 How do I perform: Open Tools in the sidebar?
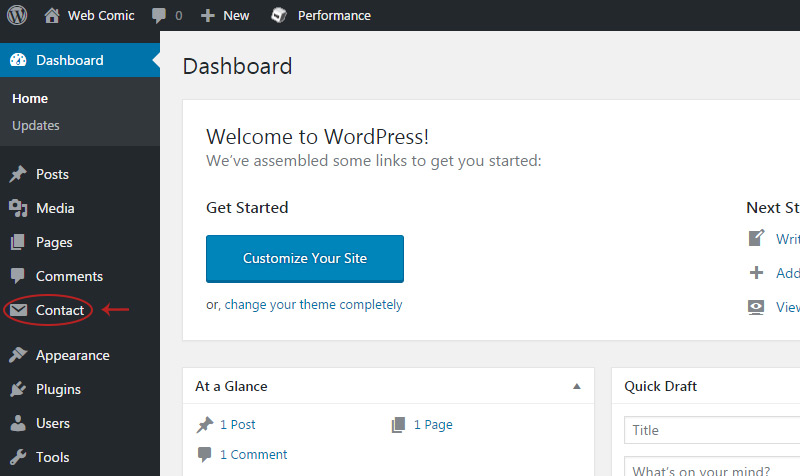coord(53,457)
